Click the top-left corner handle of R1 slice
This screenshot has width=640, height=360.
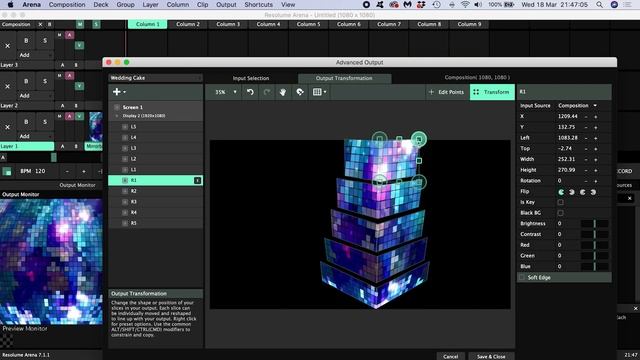(380, 139)
